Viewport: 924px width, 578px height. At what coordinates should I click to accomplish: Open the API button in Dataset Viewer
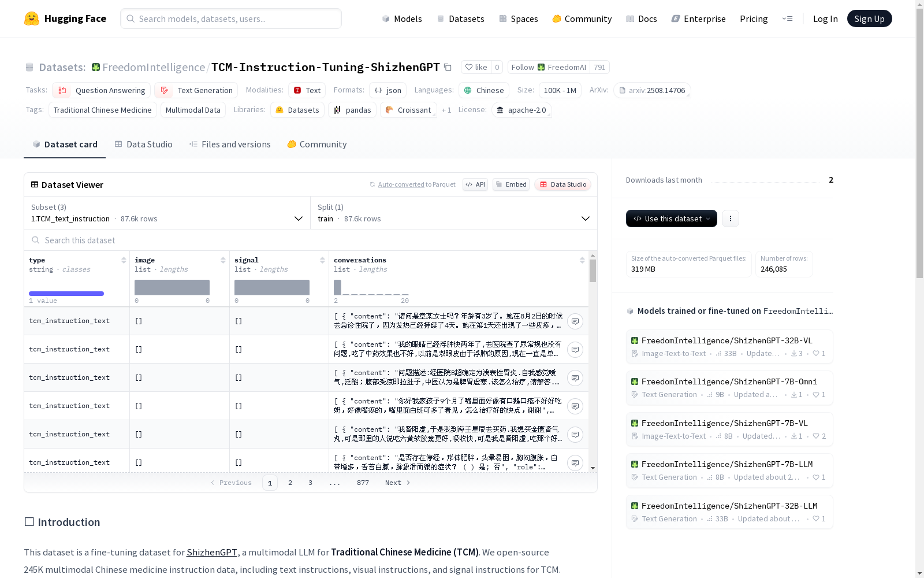pyautogui.click(x=475, y=185)
